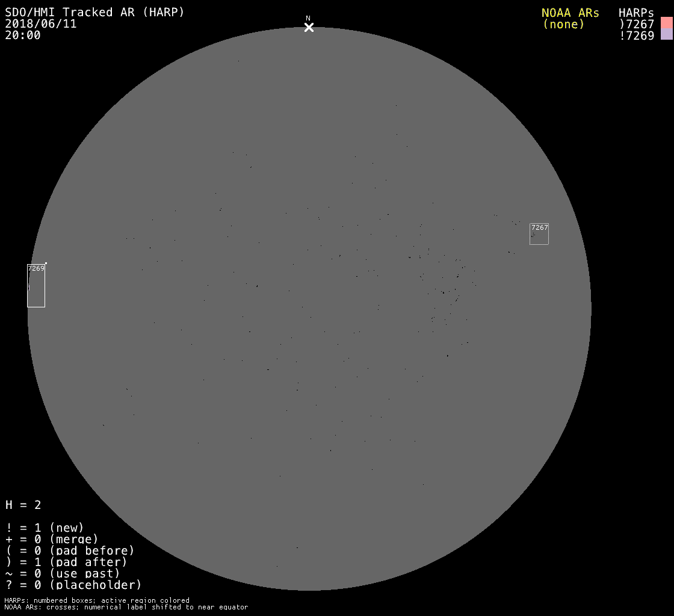The image size is (674, 616).
Task: Click the small N label above the cross
Action: tap(308, 18)
